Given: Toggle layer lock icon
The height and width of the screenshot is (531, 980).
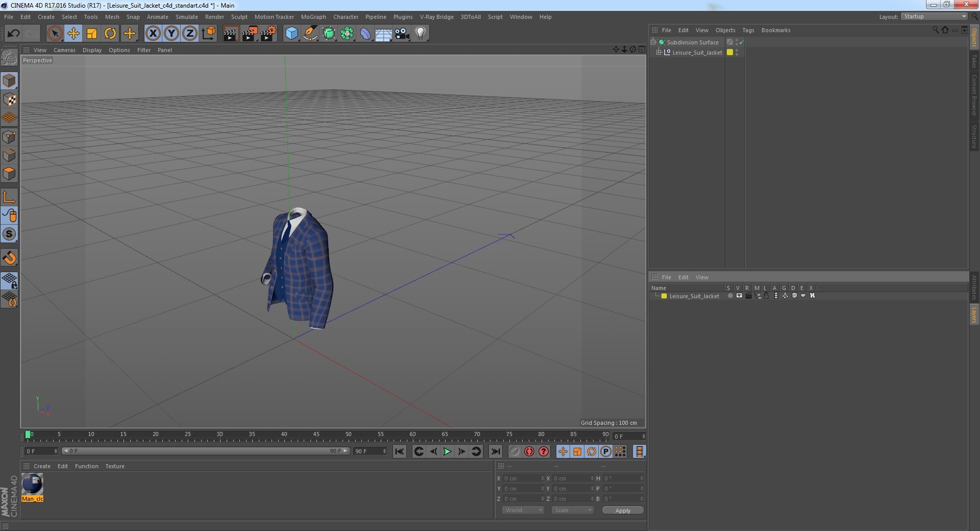Looking at the screenshot, I should (x=766, y=296).
